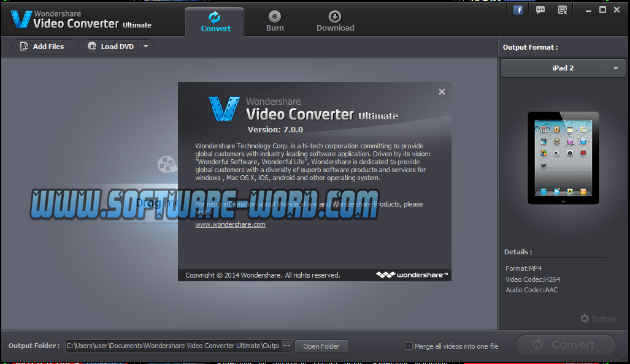Open the Facebook share icon
630x364 pixels.
click(x=518, y=10)
